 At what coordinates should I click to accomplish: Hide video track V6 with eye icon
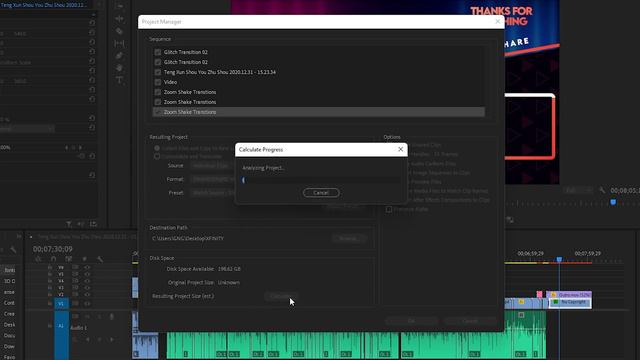pyautogui.click(x=87, y=267)
